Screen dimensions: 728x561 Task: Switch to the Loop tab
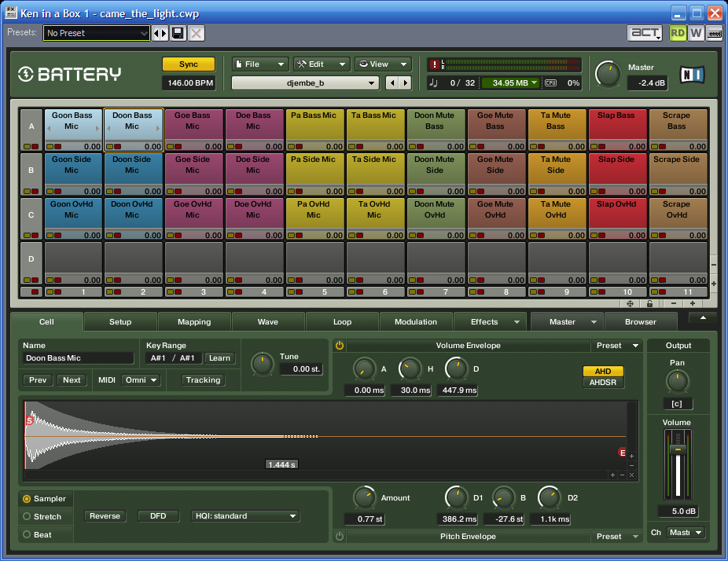342,321
